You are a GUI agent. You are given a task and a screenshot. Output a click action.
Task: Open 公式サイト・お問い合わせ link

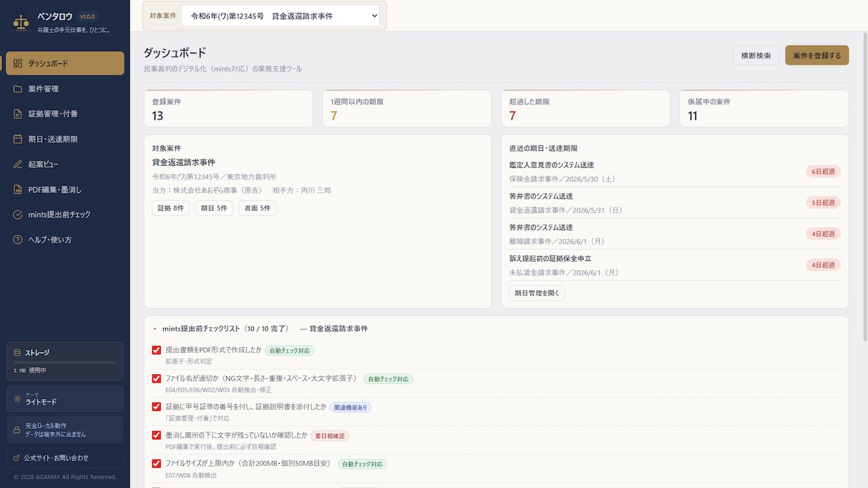[65, 457]
